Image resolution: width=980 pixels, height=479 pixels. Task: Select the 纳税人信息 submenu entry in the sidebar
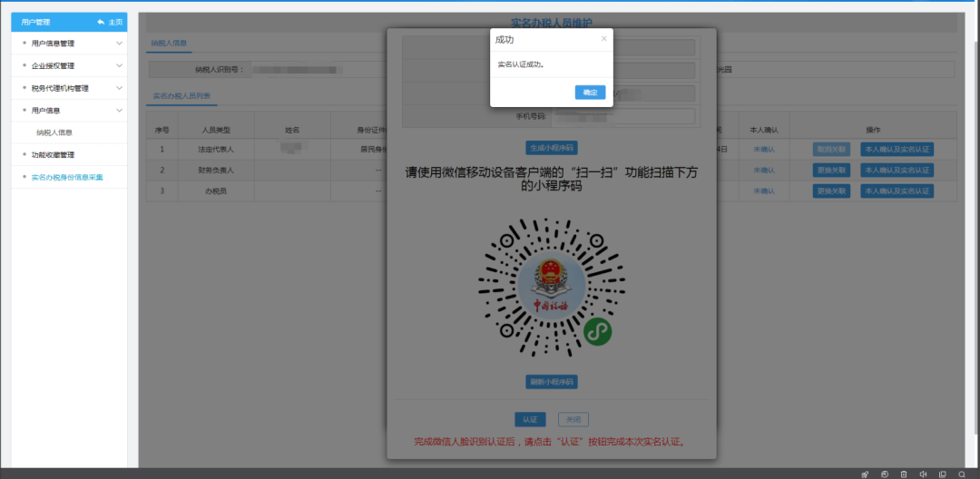(54, 132)
